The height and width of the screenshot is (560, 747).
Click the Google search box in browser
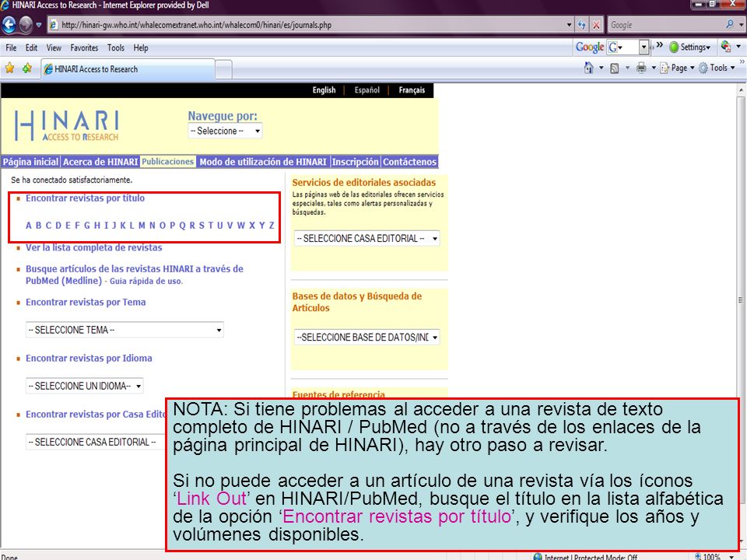pos(666,25)
